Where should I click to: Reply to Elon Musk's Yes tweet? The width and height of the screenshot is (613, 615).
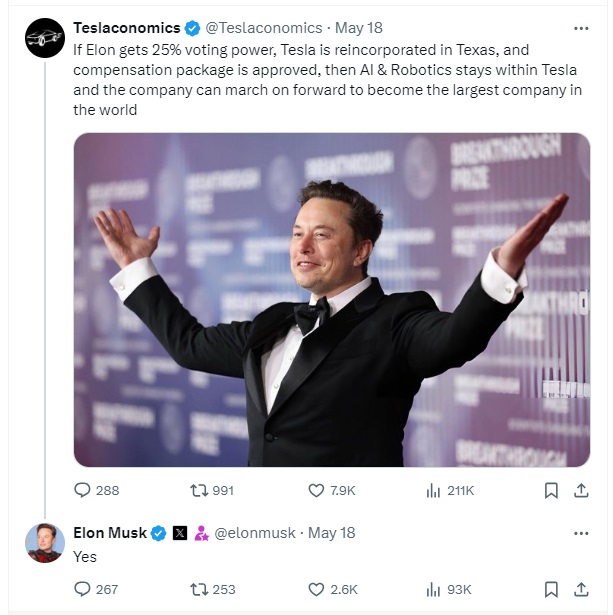click(83, 589)
